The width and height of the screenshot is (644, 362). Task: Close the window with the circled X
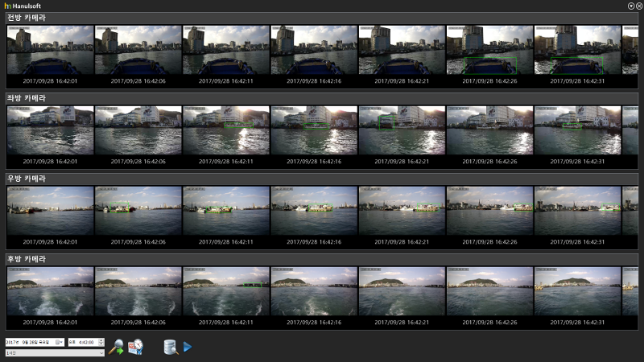(x=638, y=6)
